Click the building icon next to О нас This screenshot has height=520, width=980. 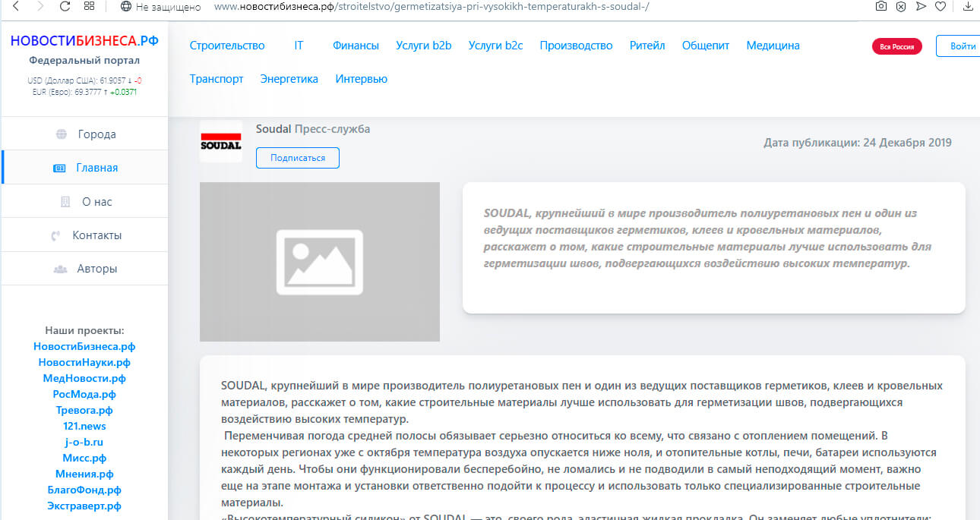click(x=65, y=202)
